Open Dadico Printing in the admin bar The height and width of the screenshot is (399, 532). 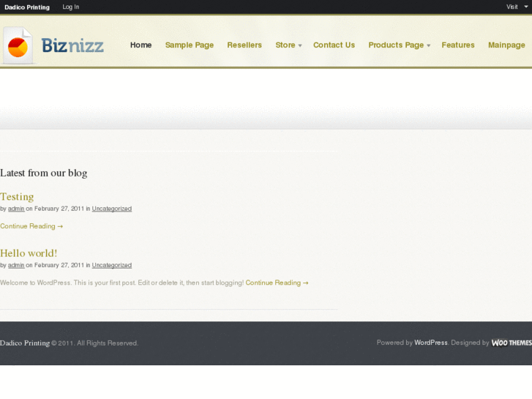click(x=27, y=7)
